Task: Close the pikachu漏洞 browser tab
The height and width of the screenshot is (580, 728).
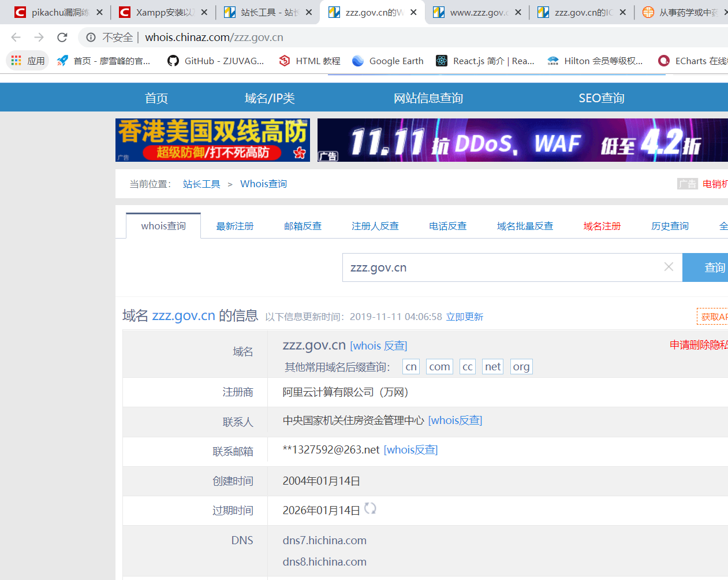Action: (99, 12)
